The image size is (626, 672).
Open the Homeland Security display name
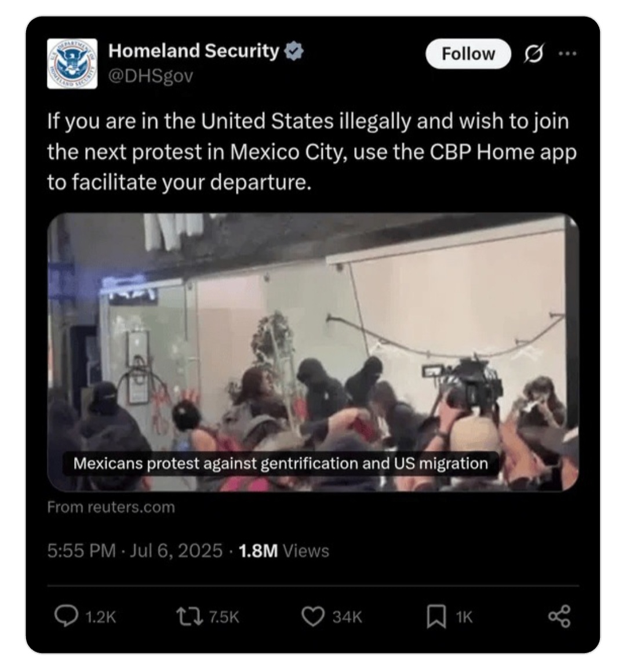pyautogui.click(x=194, y=50)
